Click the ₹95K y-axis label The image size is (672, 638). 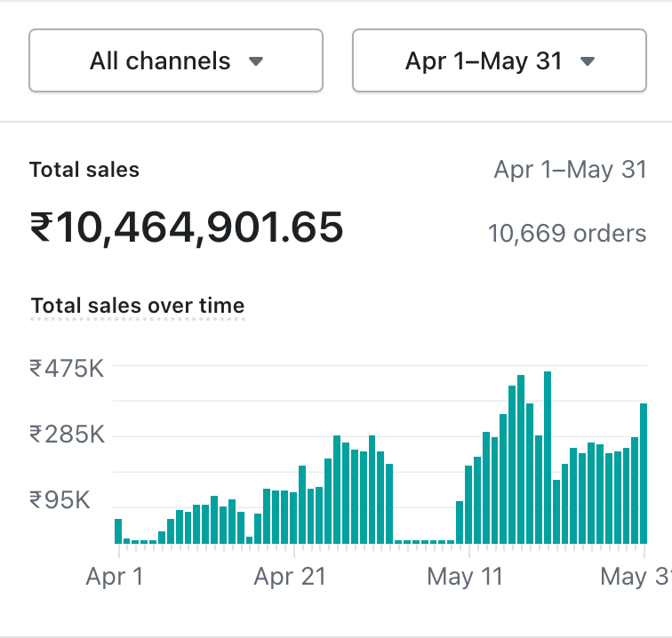click(60, 501)
